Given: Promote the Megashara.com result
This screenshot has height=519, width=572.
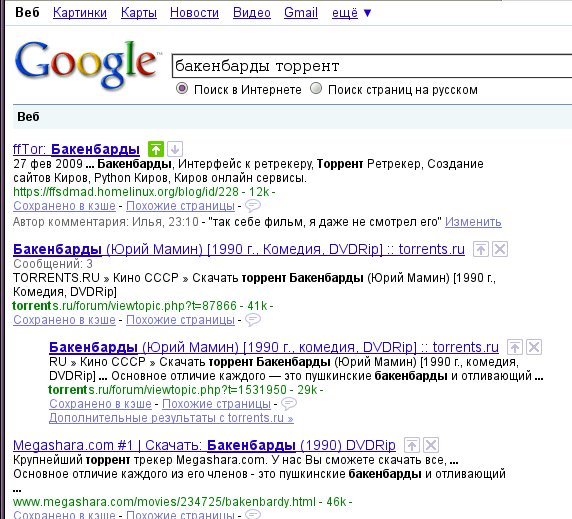Looking at the screenshot, I should [x=412, y=445].
